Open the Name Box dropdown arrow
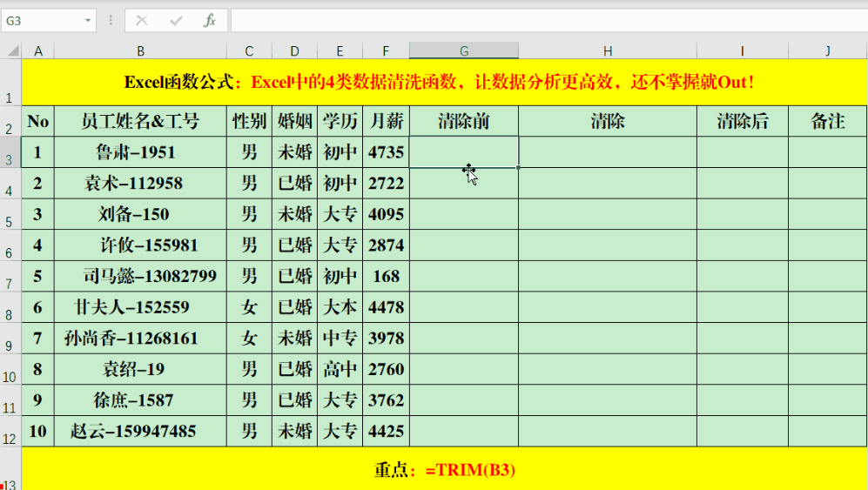868x490 pixels. coord(87,21)
